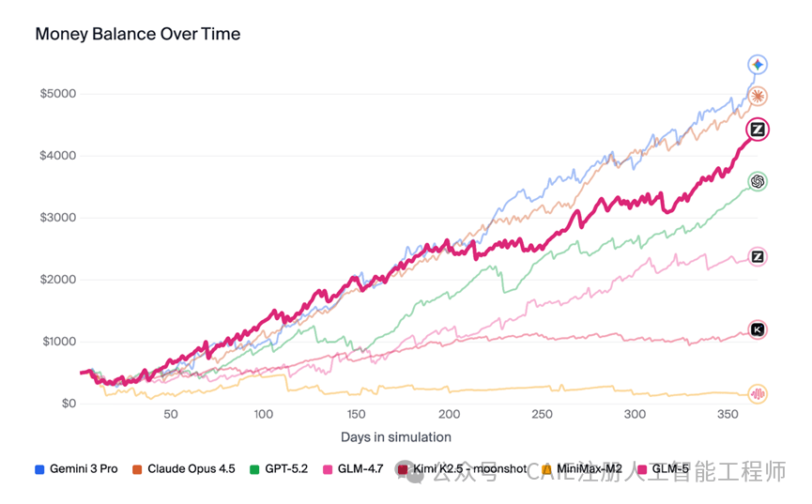Click the Gemini sparkle icon at line end

pos(758,65)
